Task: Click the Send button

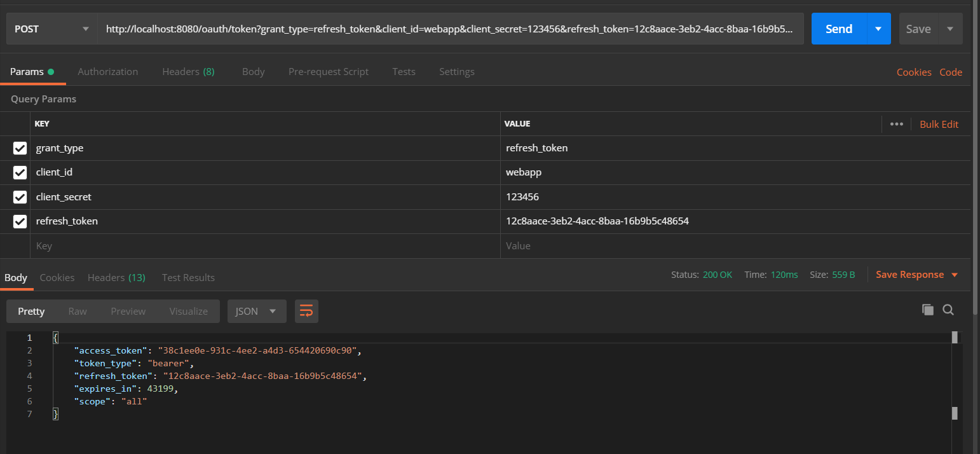Action: (x=839, y=29)
